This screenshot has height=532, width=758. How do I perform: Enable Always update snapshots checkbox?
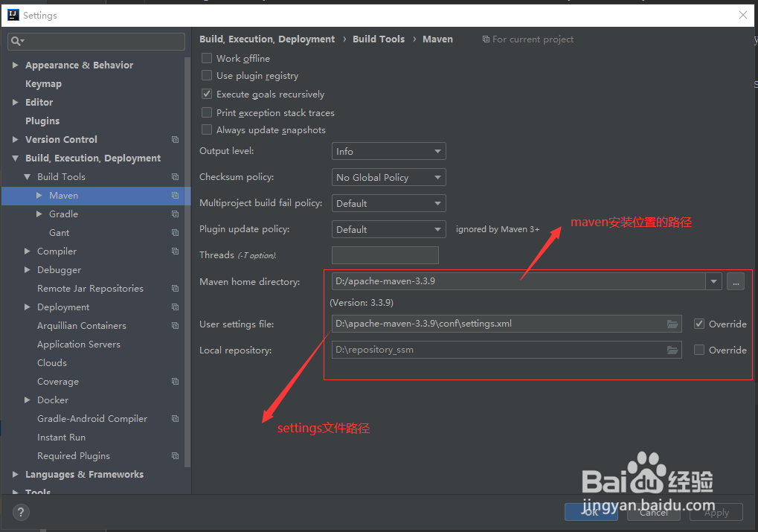tap(206, 129)
